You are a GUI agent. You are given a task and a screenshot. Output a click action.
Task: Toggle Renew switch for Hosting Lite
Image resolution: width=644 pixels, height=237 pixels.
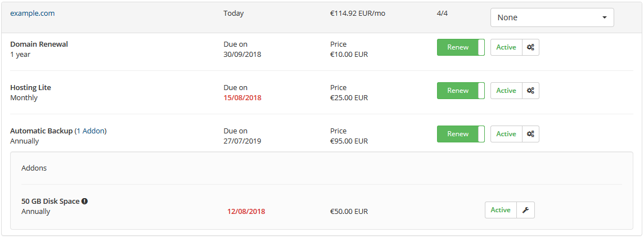pos(461,91)
